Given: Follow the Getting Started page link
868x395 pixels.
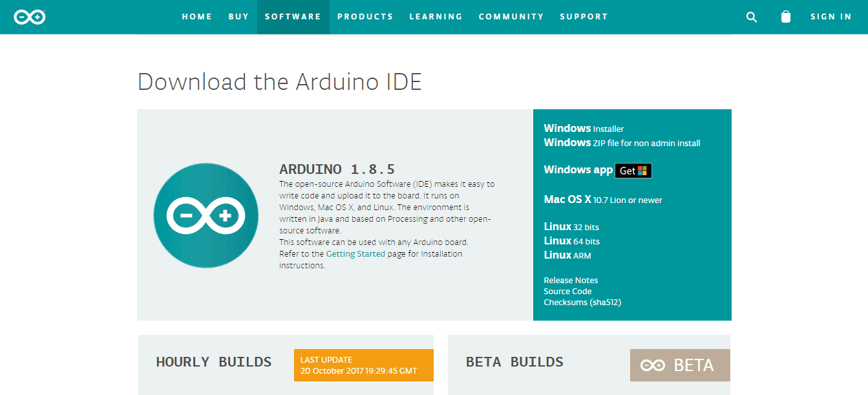Looking at the screenshot, I should pos(355,254).
